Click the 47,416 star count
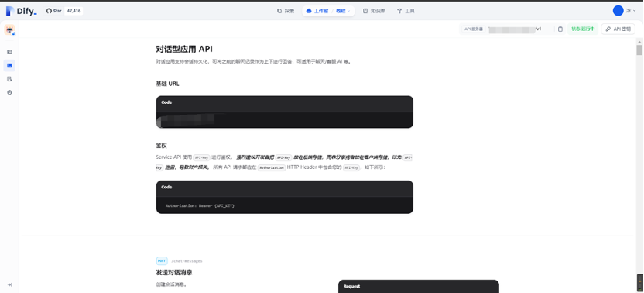This screenshot has width=644, height=293. point(74,11)
